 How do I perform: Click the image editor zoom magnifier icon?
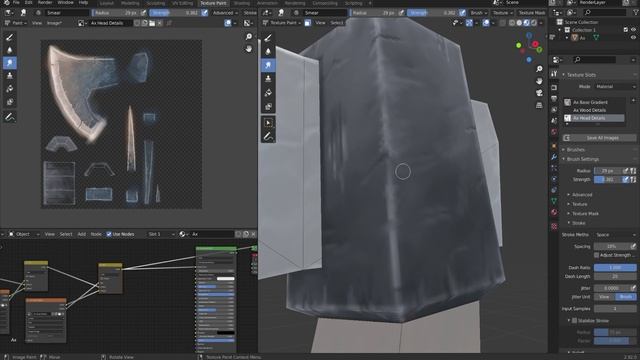(249, 37)
